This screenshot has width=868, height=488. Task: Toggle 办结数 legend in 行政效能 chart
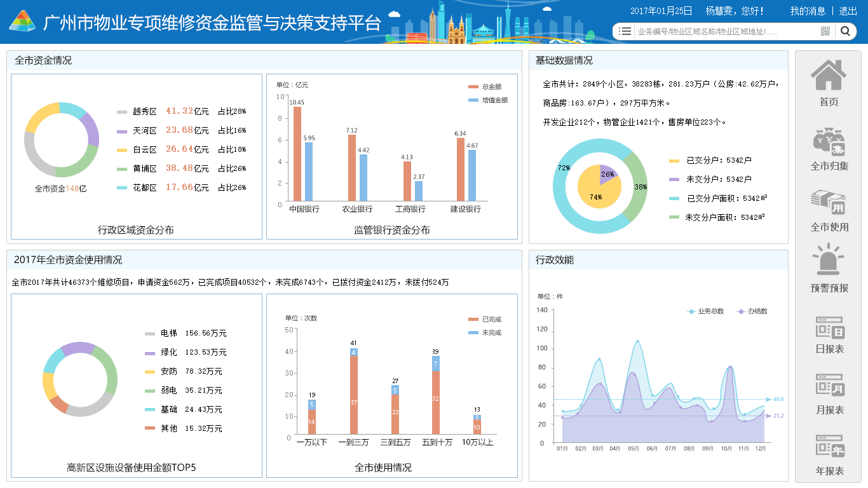[752, 311]
